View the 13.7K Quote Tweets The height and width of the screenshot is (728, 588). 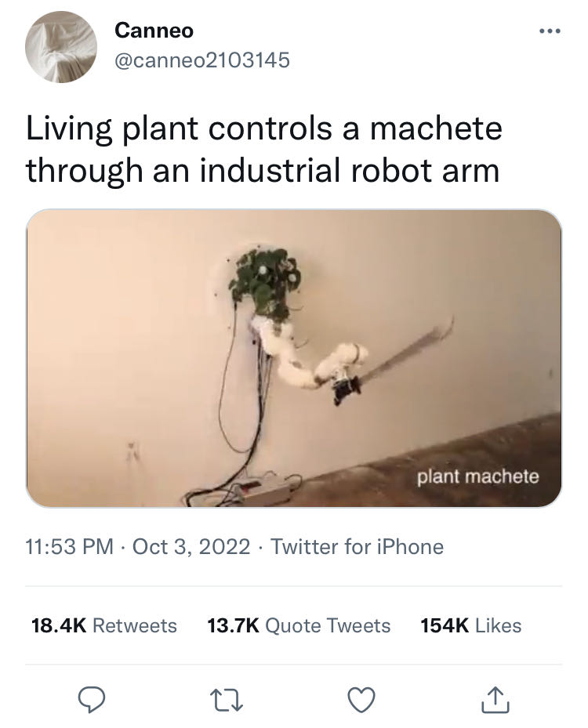(299, 625)
